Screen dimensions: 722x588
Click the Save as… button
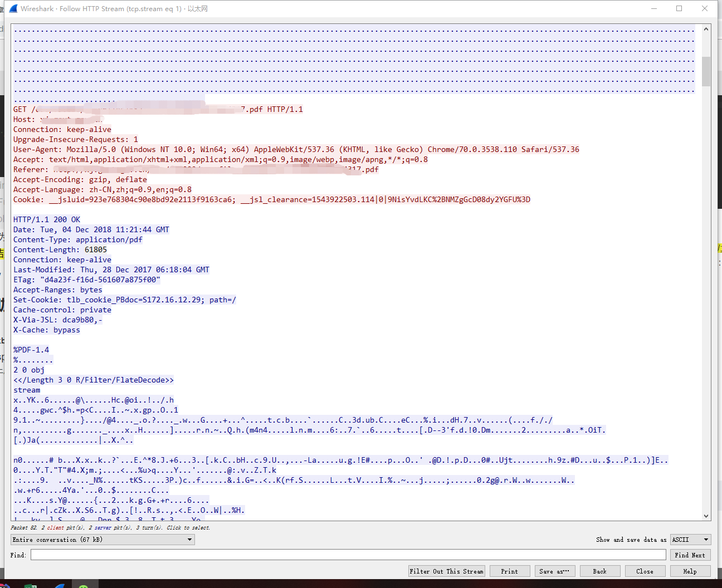(x=555, y=571)
